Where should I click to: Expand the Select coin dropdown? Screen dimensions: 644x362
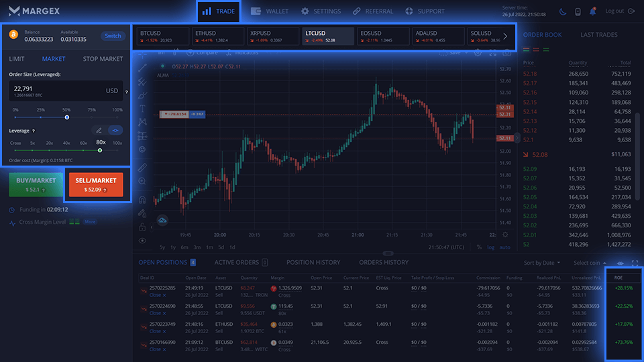pyautogui.click(x=590, y=263)
